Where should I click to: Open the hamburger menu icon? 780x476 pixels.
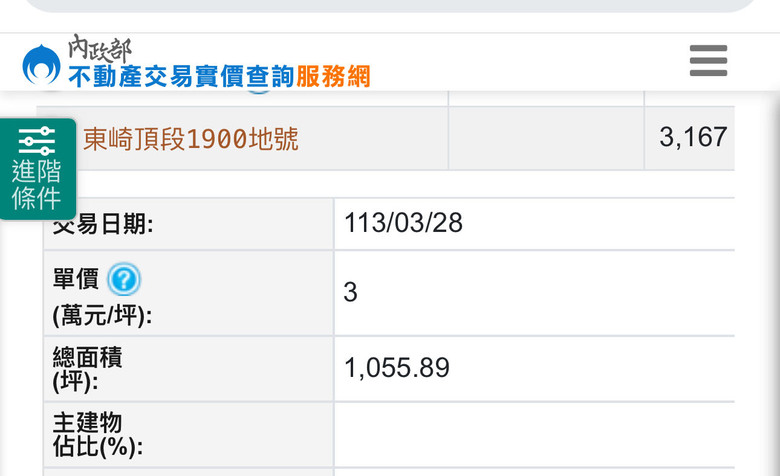[708, 61]
